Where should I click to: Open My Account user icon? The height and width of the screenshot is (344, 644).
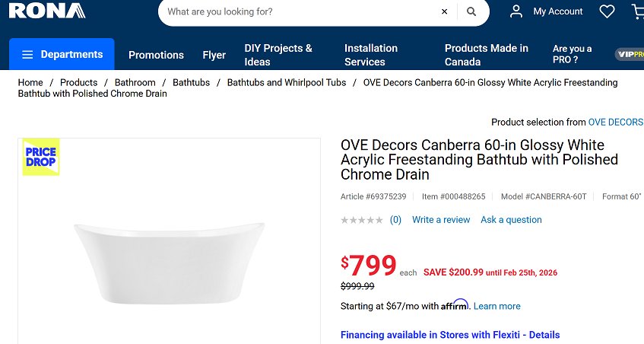tap(516, 11)
